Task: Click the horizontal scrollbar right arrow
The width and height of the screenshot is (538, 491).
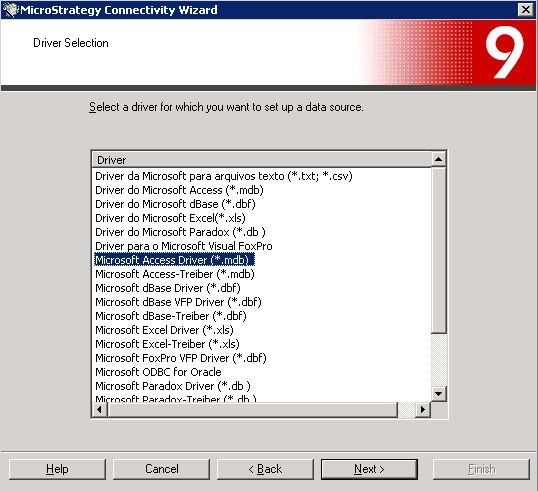Action: [x=423, y=409]
